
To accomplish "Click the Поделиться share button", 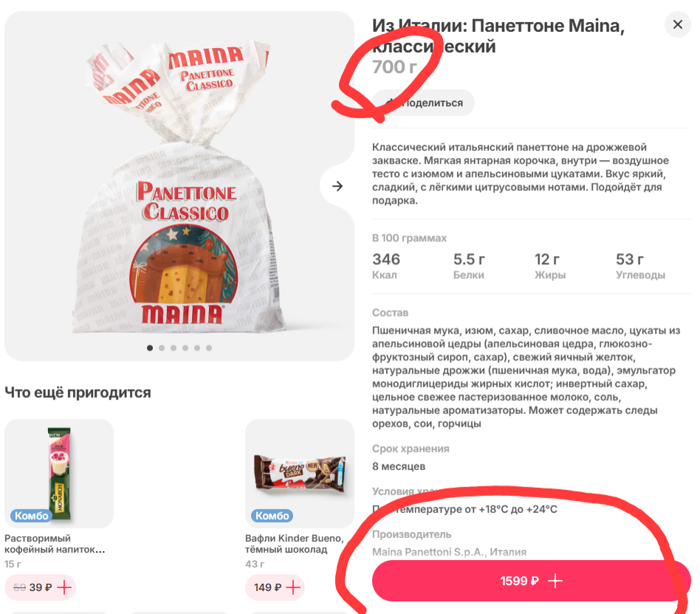I will point(424,103).
